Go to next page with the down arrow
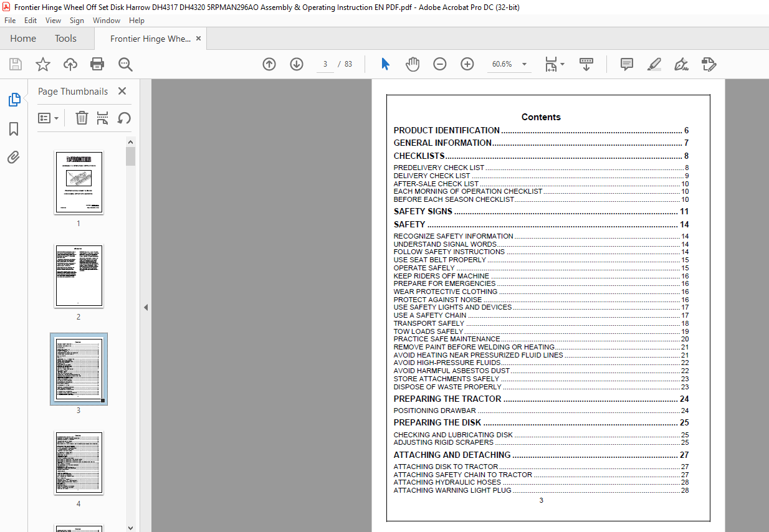Screen dimensions: 769x532 [297, 64]
